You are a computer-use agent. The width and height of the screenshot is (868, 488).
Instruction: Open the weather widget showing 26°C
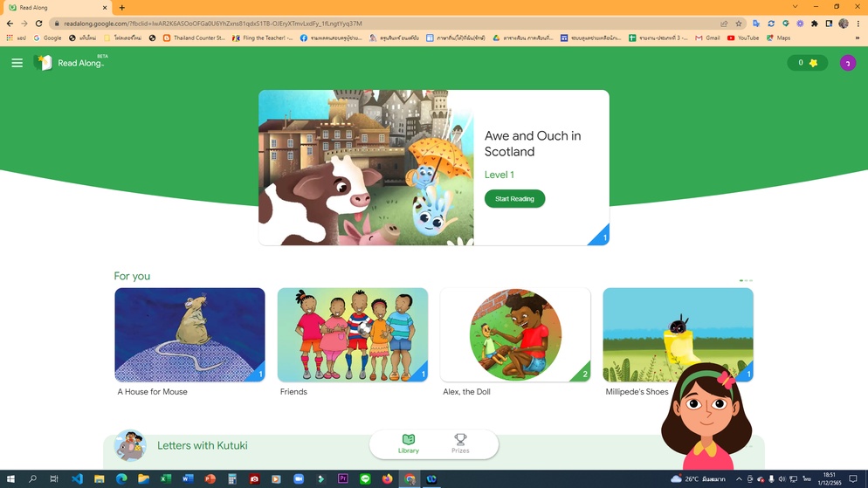click(x=698, y=478)
